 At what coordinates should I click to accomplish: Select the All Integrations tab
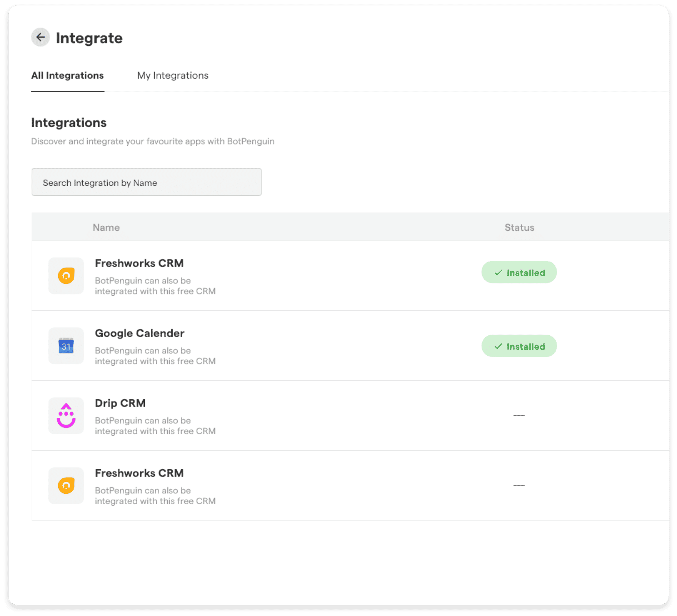[x=67, y=75]
